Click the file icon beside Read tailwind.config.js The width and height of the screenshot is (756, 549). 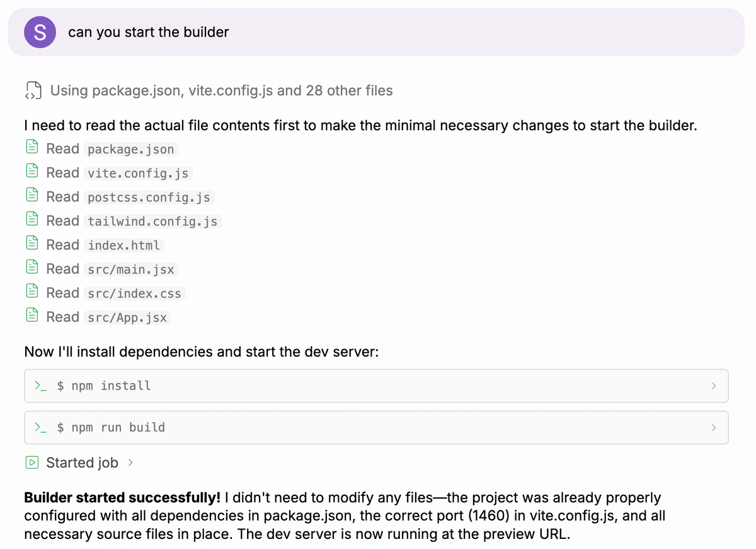(x=31, y=221)
